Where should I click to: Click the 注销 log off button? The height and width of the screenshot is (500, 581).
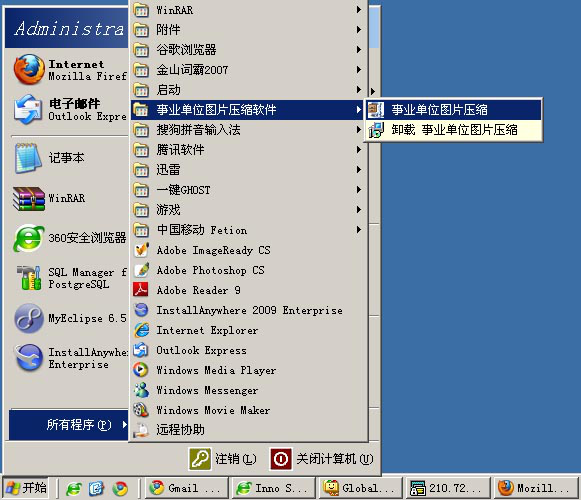223,459
